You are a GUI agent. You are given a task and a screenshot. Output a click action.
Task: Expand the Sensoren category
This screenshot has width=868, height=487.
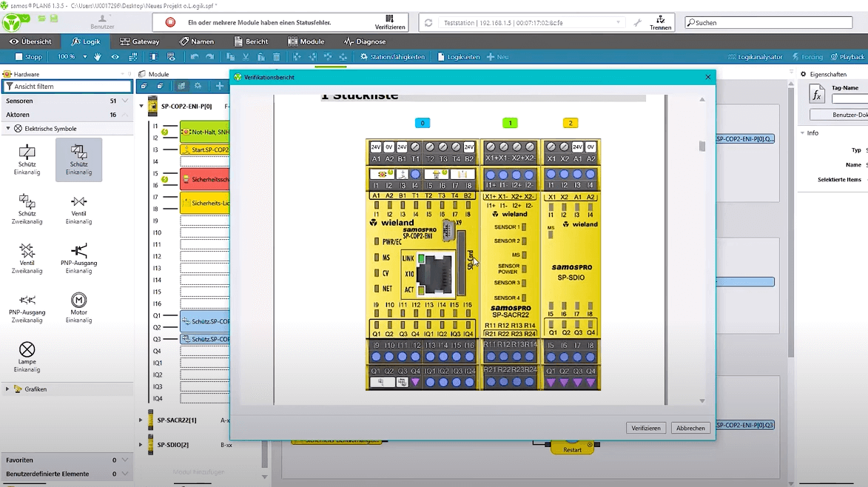(124, 101)
